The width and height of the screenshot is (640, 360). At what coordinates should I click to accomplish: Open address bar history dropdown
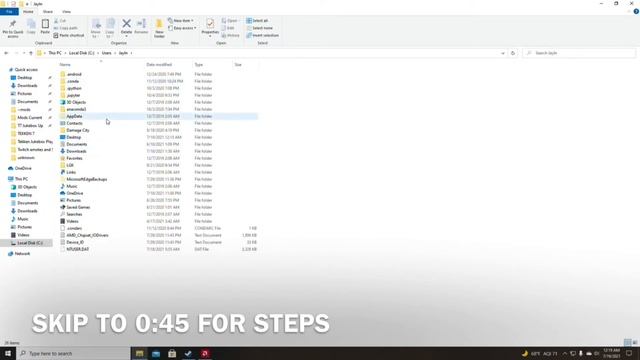pyautogui.click(x=503, y=53)
